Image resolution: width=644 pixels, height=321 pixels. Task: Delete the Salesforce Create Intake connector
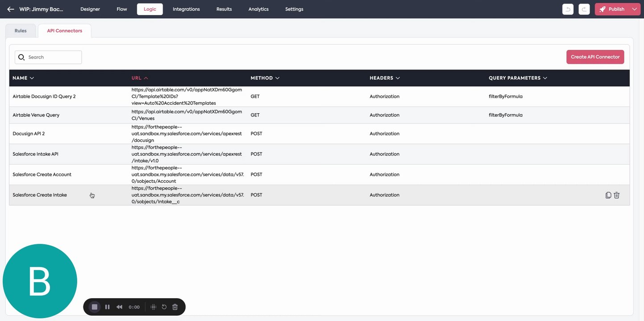[617, 195]
